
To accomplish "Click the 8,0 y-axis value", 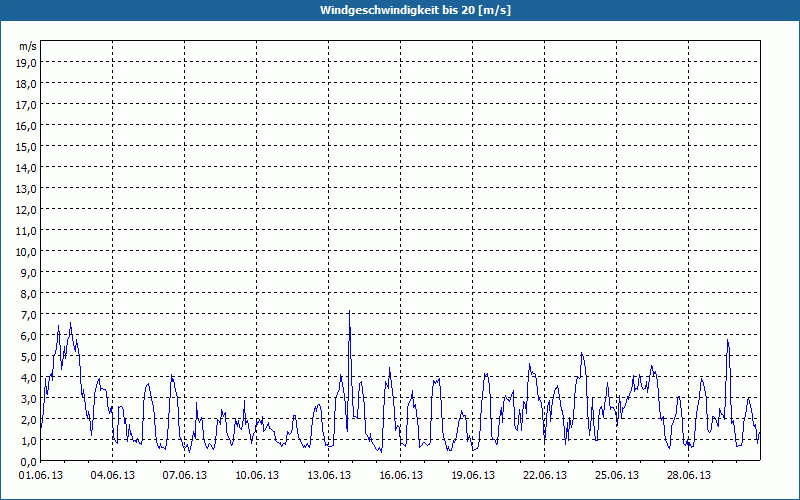I will tap(29, 294).
